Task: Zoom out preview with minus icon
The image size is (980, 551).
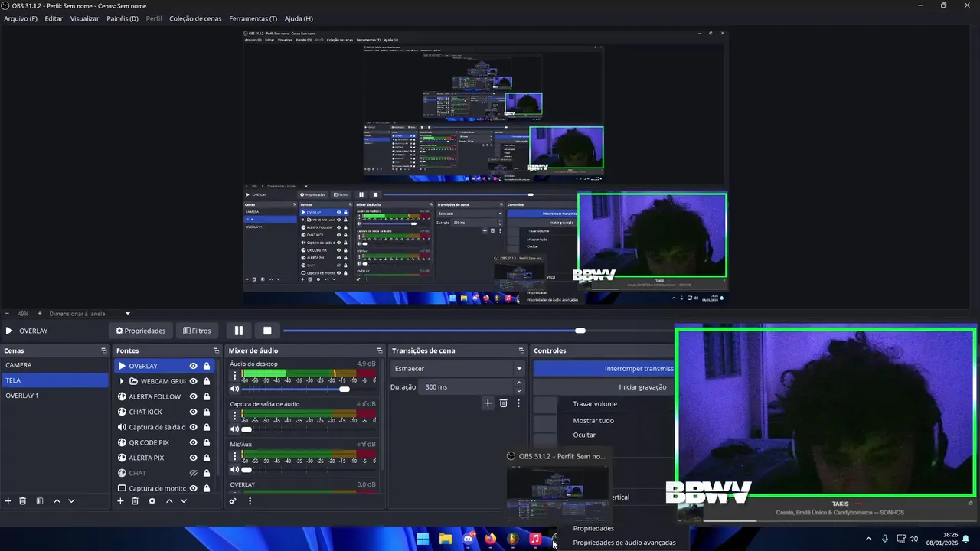Action: (7, 313)
